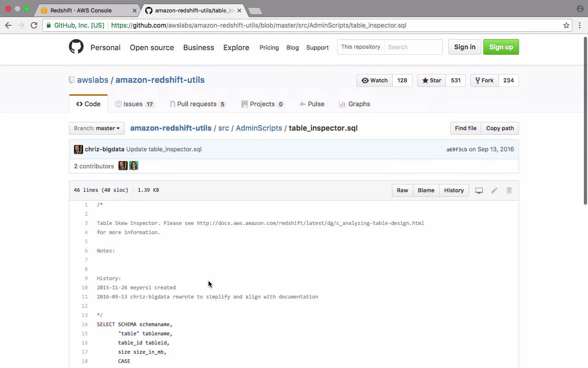Switch to the Redshift AWS Console tab
588x368 pixels.
87,11
